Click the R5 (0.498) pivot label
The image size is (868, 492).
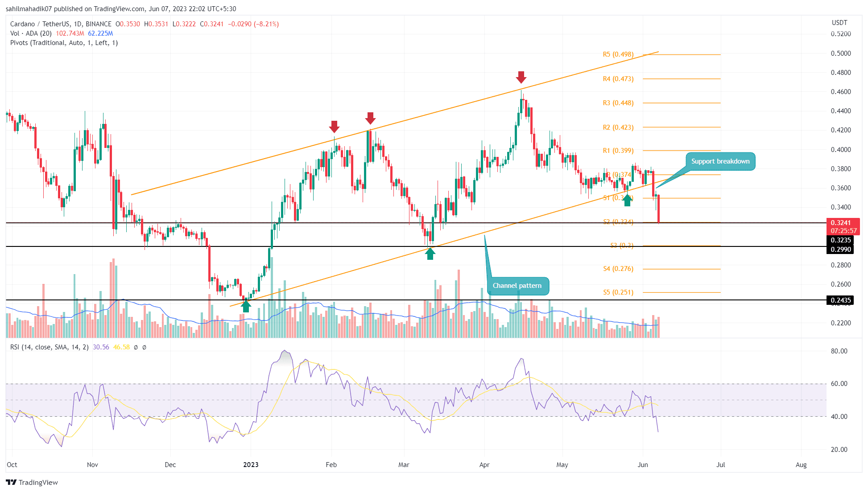[618, 54]
